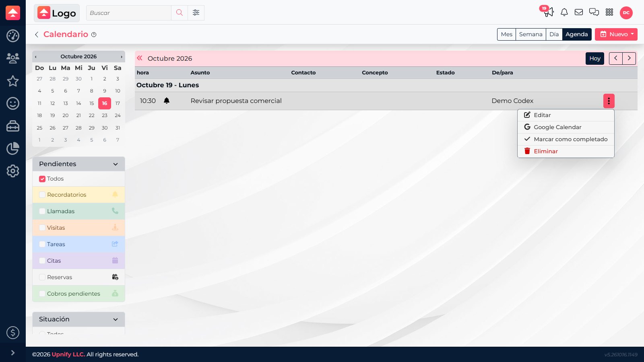Open the dashboard gauge icon in sidebar
Screen dimensions: 644x362
click(13, 36)
